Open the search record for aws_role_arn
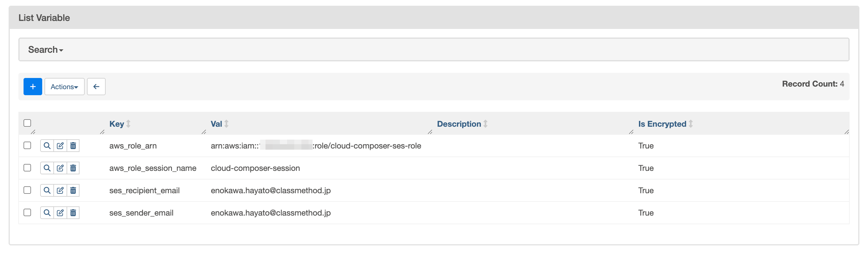Viewport: 868px width, 258px height. 47,146
